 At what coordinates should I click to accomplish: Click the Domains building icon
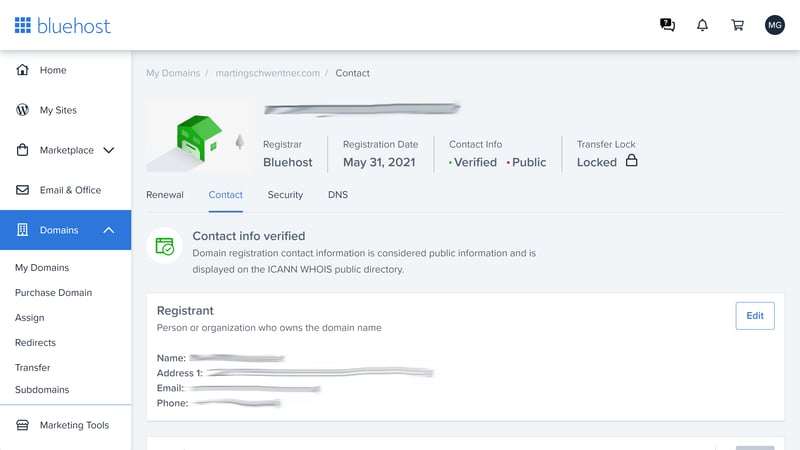22,230
